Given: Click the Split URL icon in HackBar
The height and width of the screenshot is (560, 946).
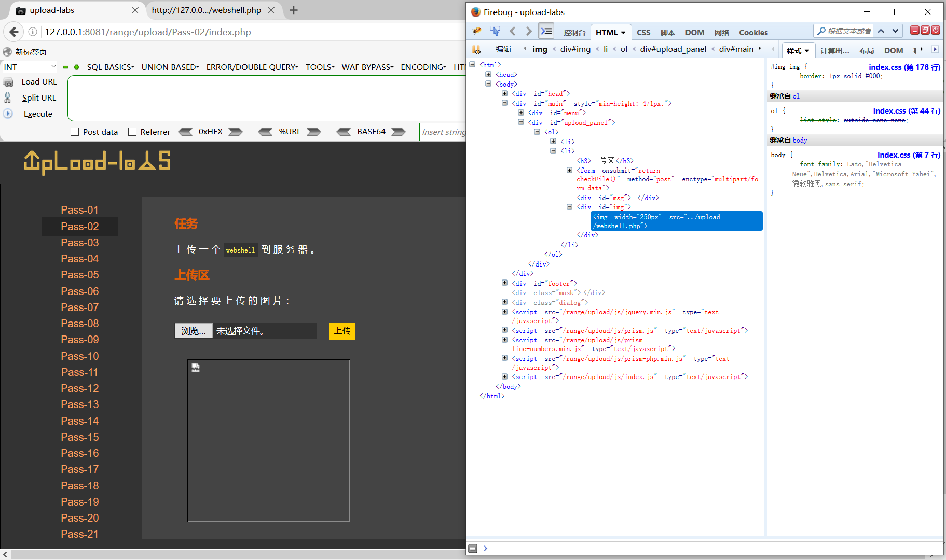Looking at the screenshot, I should (x=8, y=97).
